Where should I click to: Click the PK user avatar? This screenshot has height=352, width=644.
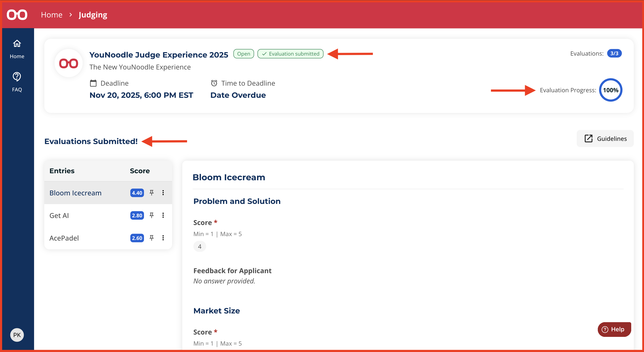pyautogui.click(x=17, y=335)
